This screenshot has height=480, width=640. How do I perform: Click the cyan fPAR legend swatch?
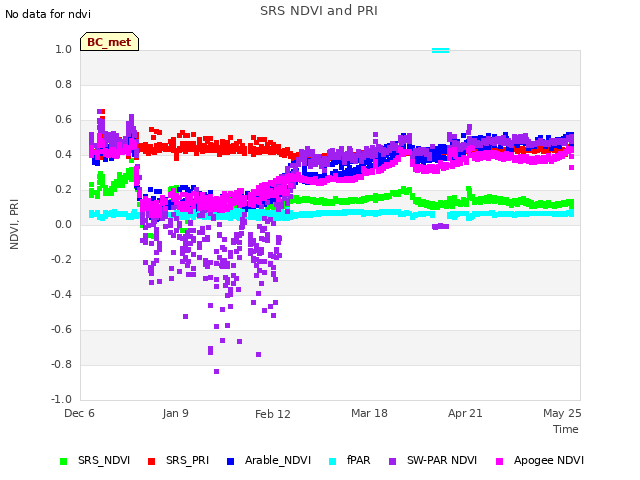[333, 461]
